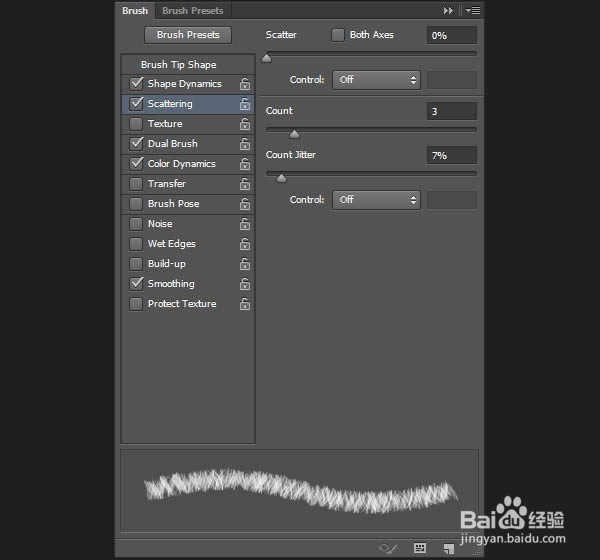
Task: Toggle lock icon for Dual Brush
Action: (245, 144)
